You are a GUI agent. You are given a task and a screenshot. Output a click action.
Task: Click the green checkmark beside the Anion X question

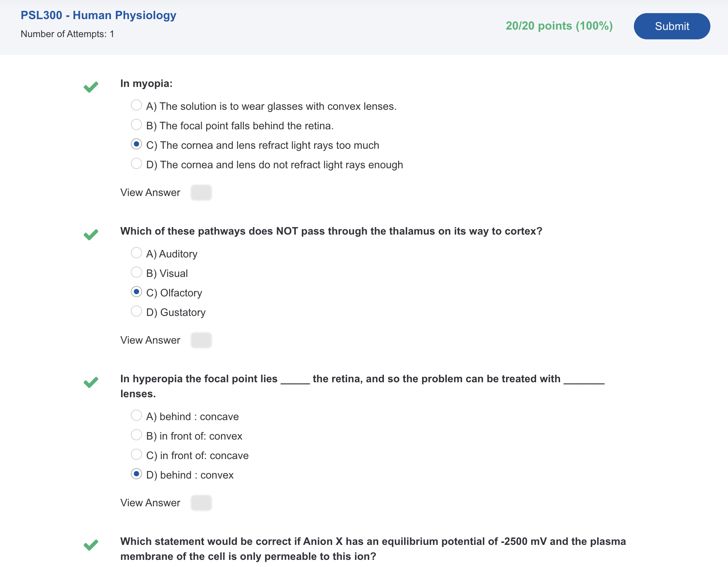(91, 545)
